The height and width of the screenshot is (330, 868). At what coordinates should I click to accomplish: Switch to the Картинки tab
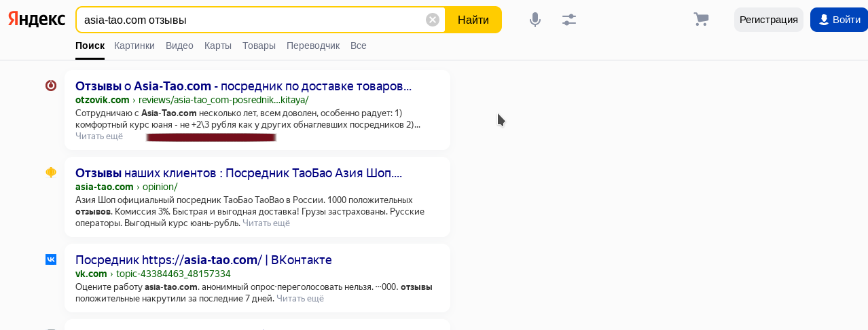click(134, 45)
